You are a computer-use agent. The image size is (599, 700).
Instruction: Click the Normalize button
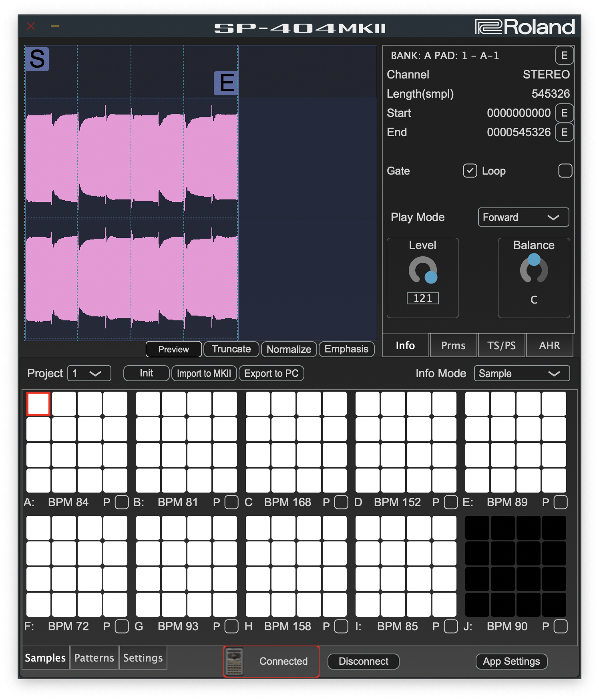click(x=289, y=349)
